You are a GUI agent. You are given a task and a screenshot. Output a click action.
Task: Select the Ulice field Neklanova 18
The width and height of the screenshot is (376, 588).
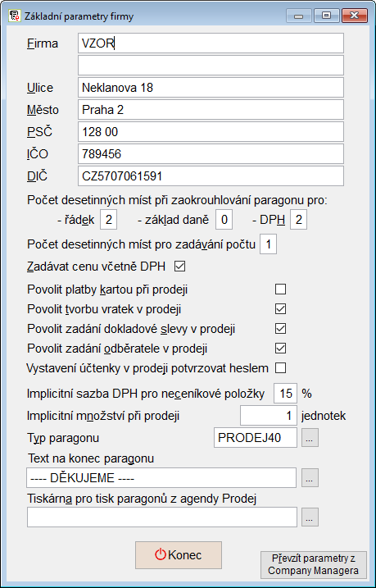(211, 88)
